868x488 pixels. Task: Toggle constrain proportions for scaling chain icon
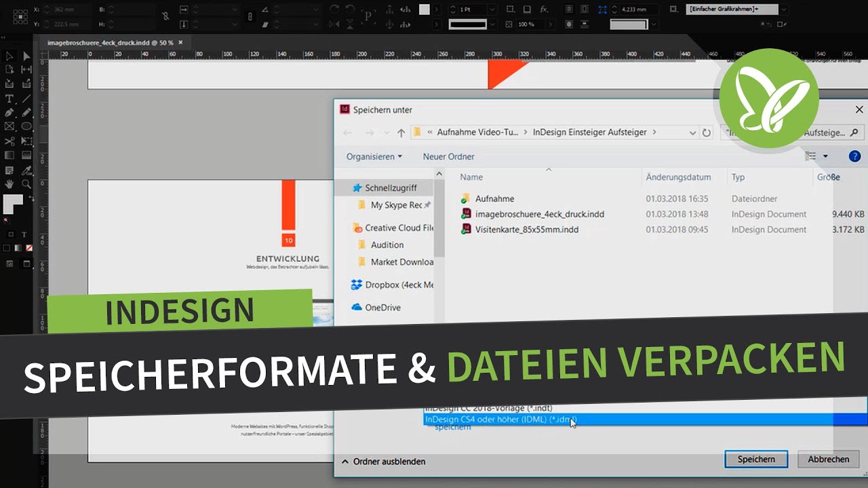pyautogui.click(x=250, y=16)
